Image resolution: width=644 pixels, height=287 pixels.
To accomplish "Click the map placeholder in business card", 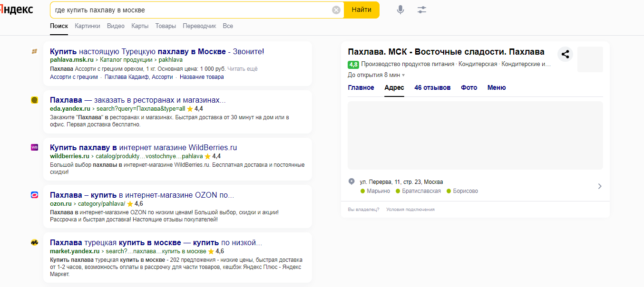I will (x=475, y=135).
